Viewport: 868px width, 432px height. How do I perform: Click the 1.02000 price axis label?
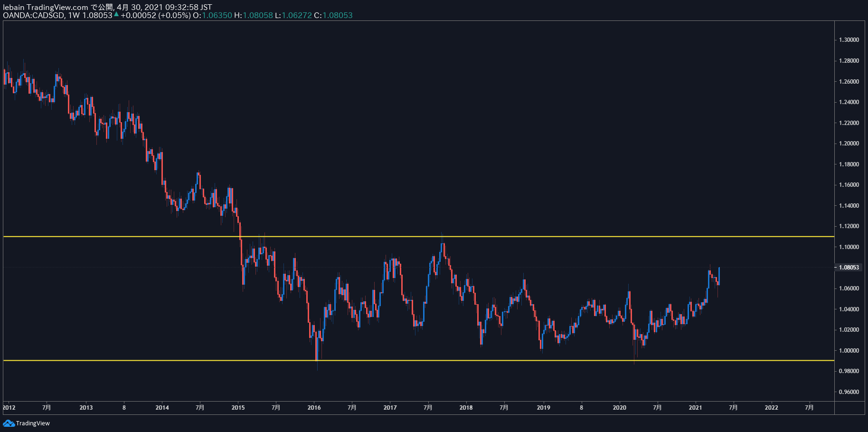(x=849, y=330)
